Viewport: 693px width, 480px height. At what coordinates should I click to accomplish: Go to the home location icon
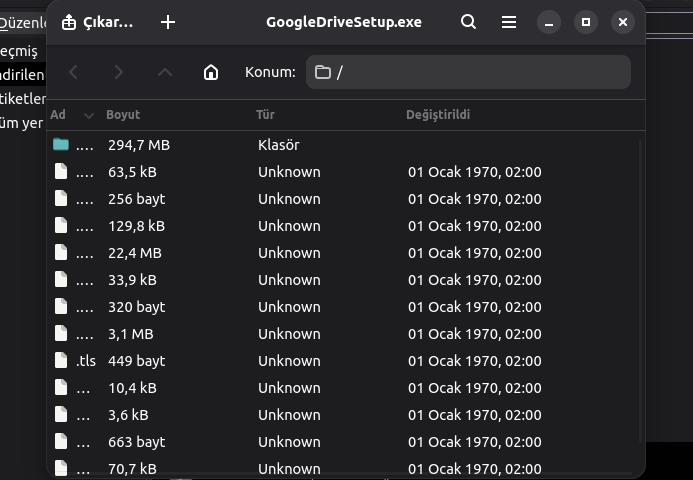211,72
